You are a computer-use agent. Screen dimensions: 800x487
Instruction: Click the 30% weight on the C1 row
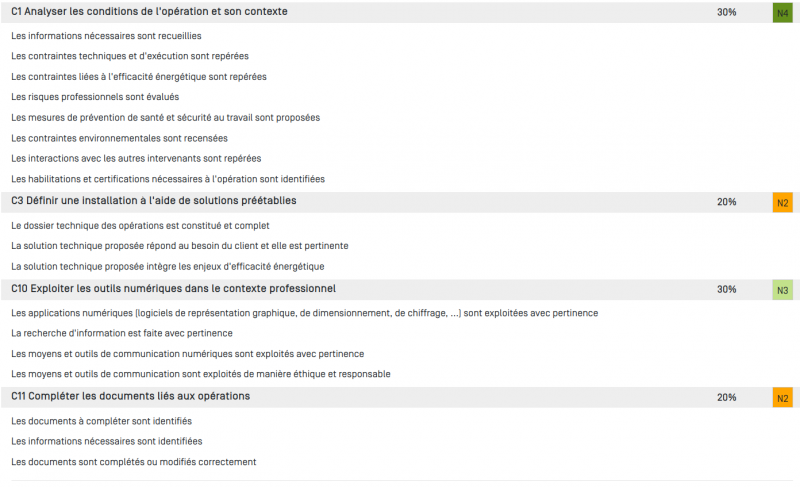coord(727,13)
